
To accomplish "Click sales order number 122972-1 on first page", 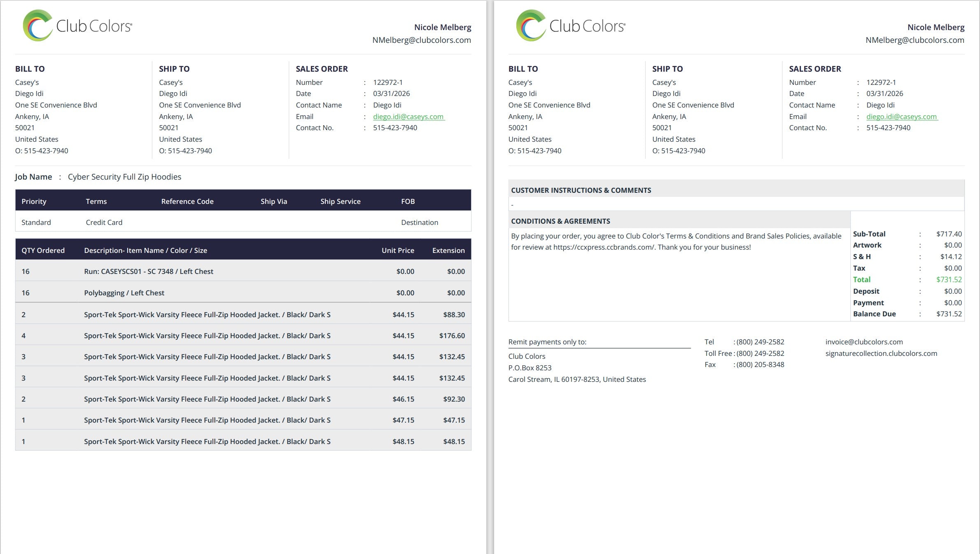I will point(388,82).
